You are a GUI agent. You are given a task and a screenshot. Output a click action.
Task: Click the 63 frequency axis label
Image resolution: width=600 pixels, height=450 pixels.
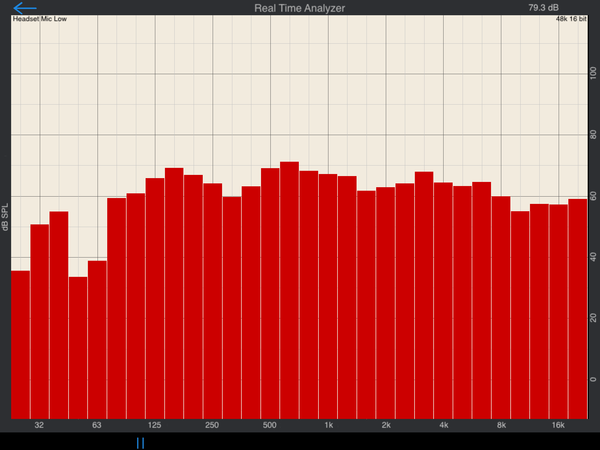(x=96, y=425)
